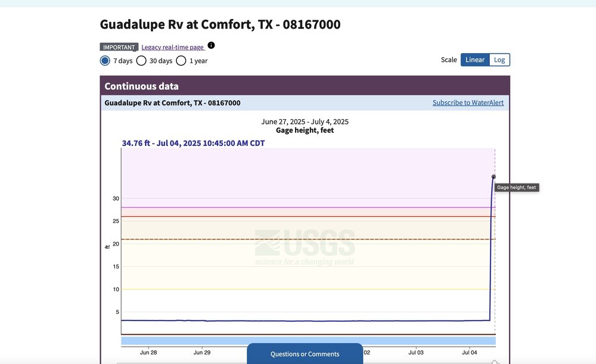Image resolution: width=596 pixels, height=364 pixels.
Task: Click the 34.76 ft reading text above graph
Action: tap(193, 143)
